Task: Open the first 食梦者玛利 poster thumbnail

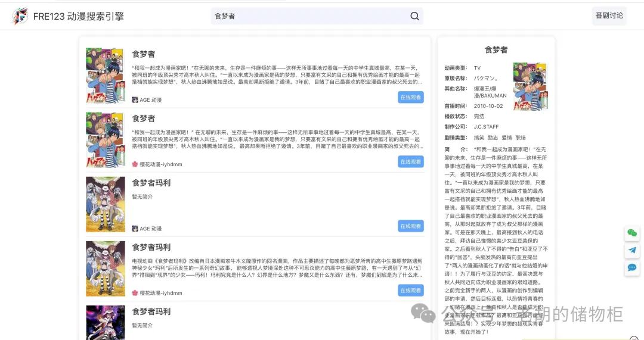Action: [105, 204]
